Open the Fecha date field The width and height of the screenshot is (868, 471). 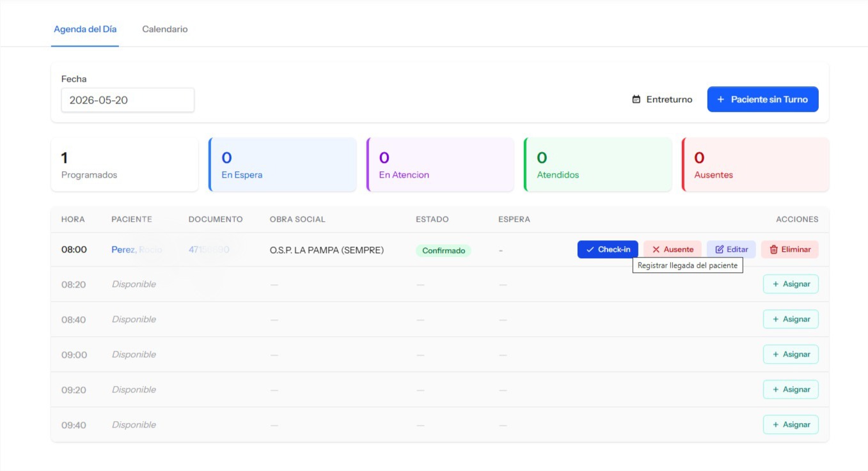pyautogui.click(x=128, y=100)
